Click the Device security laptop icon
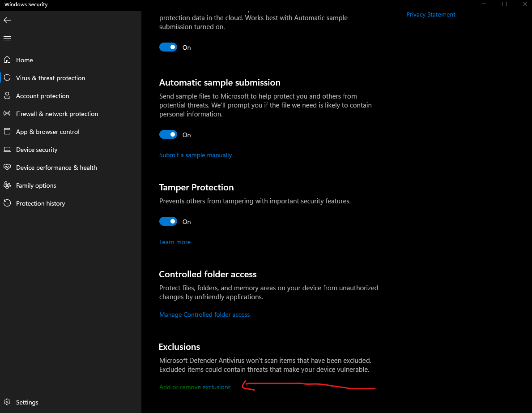 tap(7, 150)
